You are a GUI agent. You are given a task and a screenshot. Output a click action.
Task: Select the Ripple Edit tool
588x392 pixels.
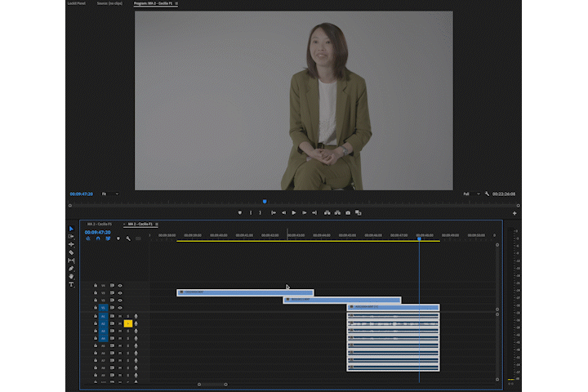71,244
